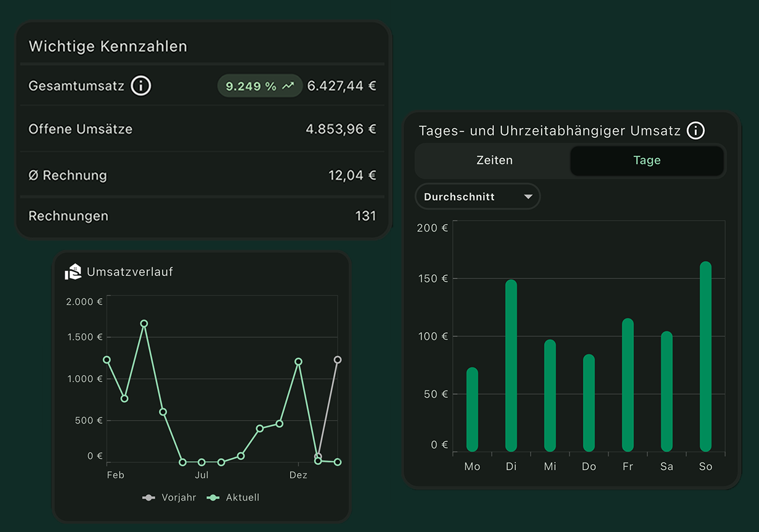Select the Tage tab
The image size is (759, 532).
click(646, 160)
